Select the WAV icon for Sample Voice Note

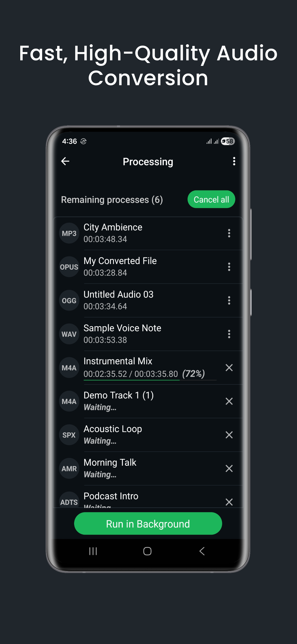coord(69,334)
